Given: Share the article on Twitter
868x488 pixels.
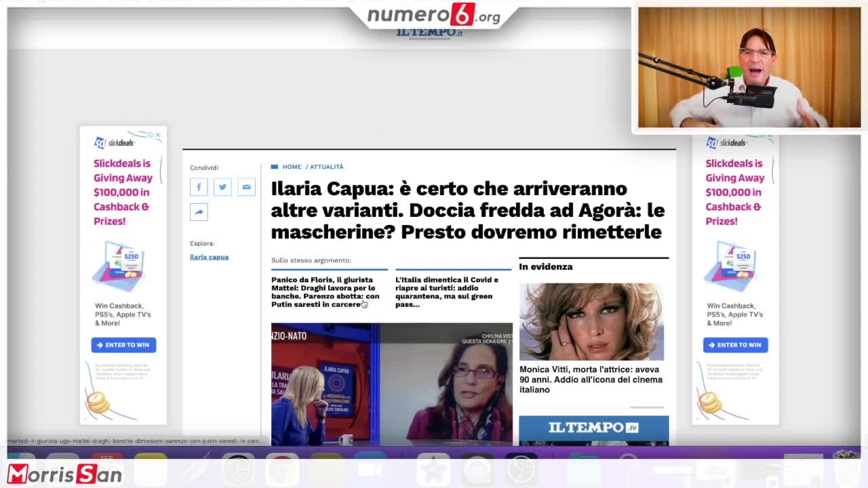Looking at the screenshot, I should (x=222, y=187).
